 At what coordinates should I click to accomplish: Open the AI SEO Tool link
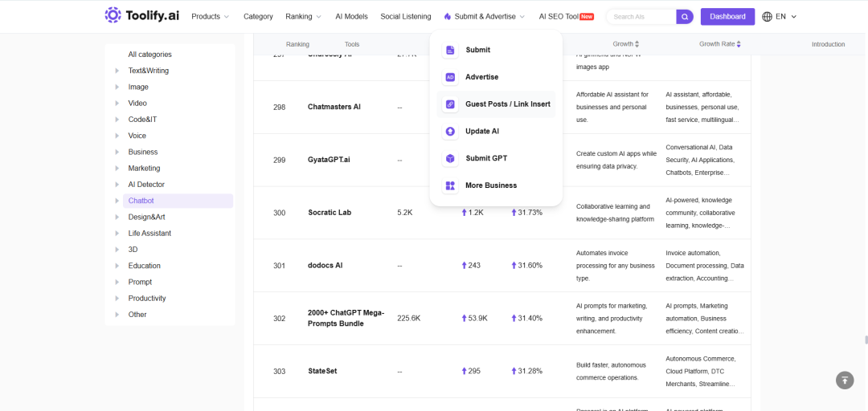pos(559,17)
